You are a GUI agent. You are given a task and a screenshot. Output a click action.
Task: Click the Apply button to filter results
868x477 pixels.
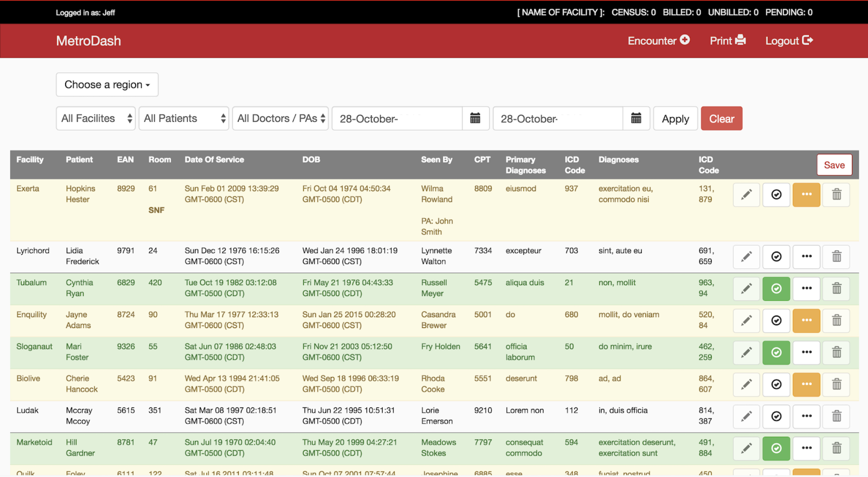tap(675, 118)
